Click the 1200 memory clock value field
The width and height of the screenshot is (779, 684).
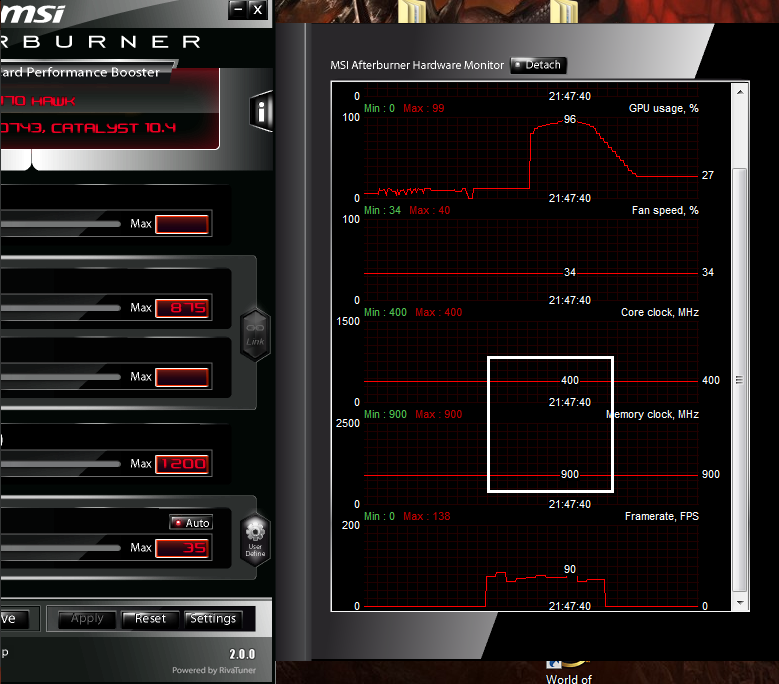click(182, 464)
